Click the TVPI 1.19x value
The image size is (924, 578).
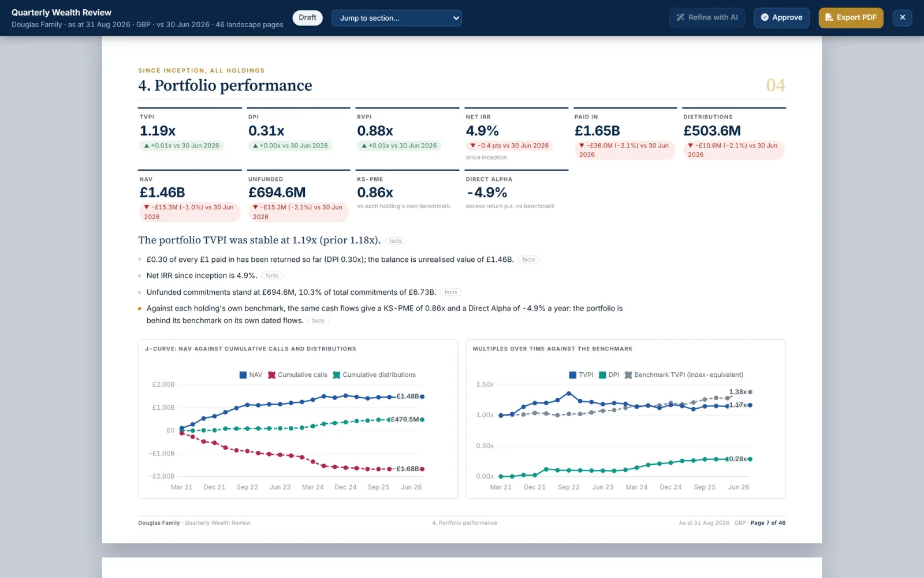pyautogui.click(x=158, y=131)
